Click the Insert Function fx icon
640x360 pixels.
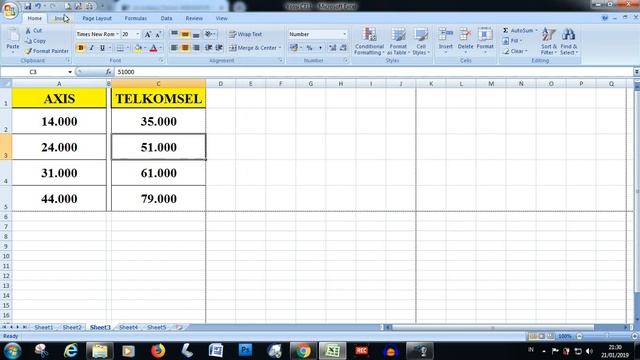[108, 72]
